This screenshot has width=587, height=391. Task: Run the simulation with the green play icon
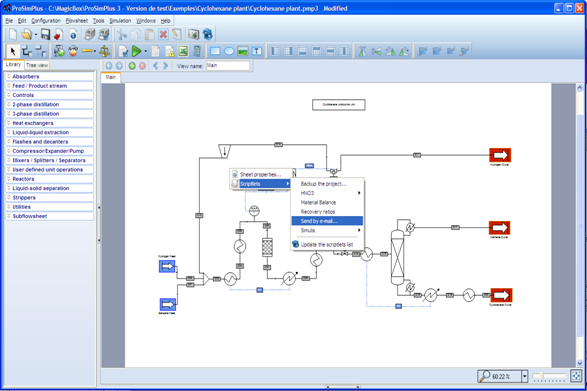137,51
